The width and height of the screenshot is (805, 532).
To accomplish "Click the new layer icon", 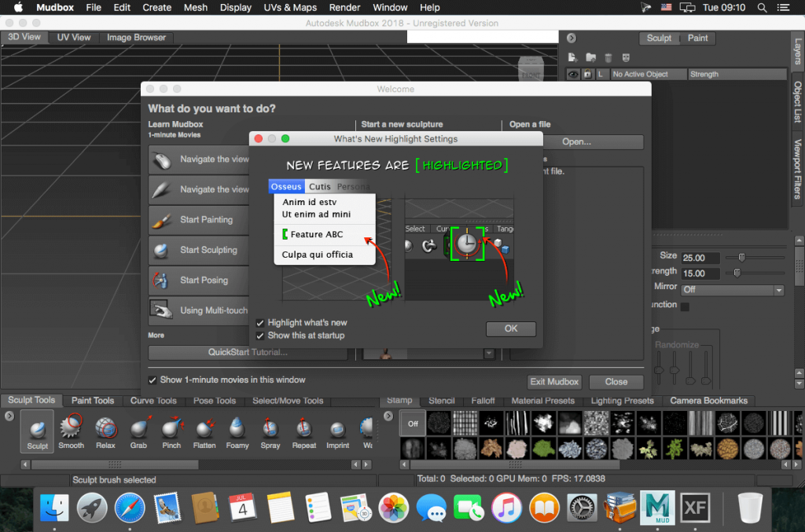I will click(x=573, y=57).
